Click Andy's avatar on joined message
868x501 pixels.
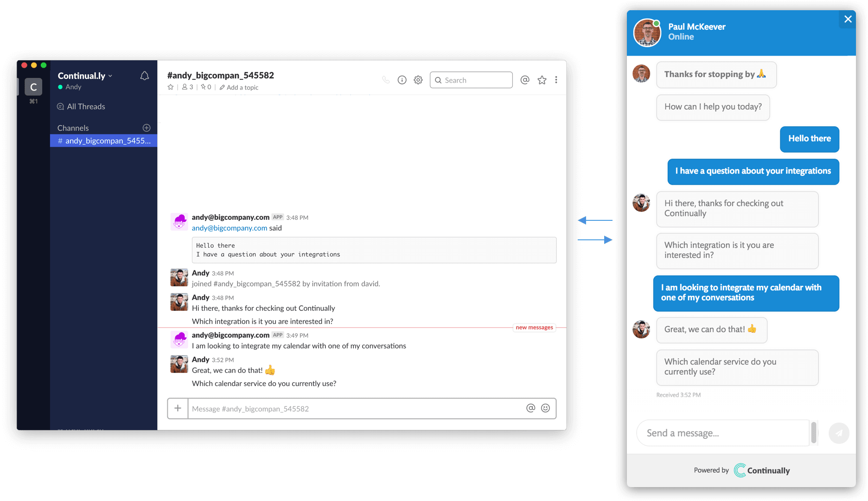pyautogui.click(x=179, y=277)
